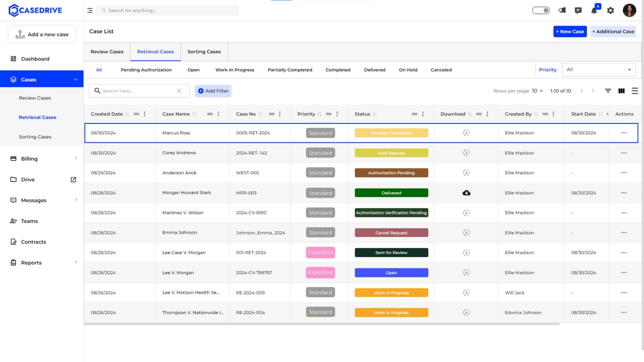Go to previous page arrow

[x=581, y=91]
